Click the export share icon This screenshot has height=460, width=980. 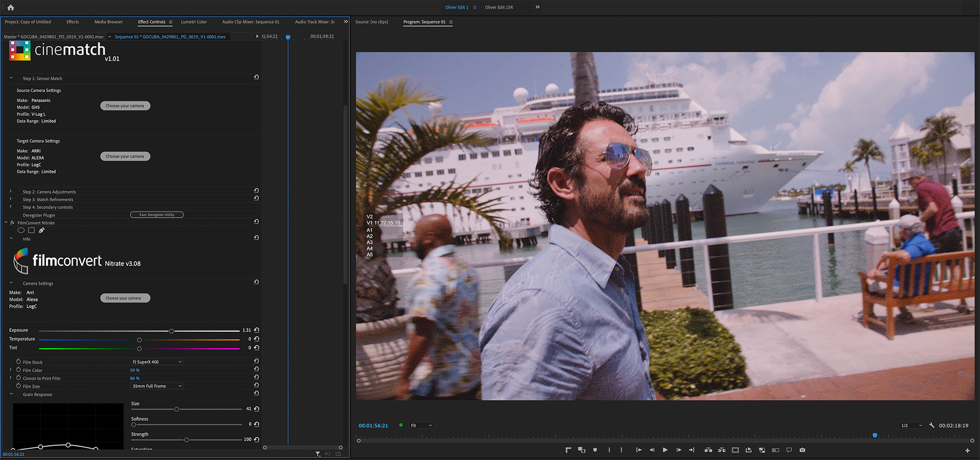pos(748,450)
